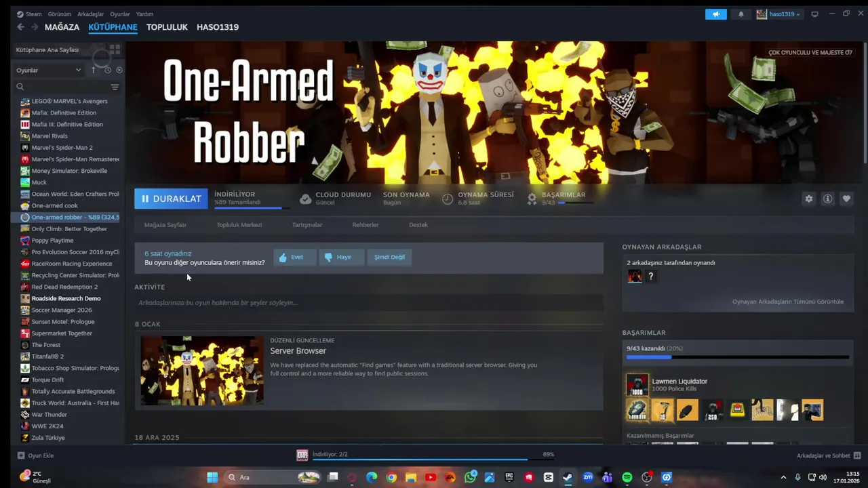Click the achievements 9/43 progress bar
This screenshot has height=488, width=868.
738,357
